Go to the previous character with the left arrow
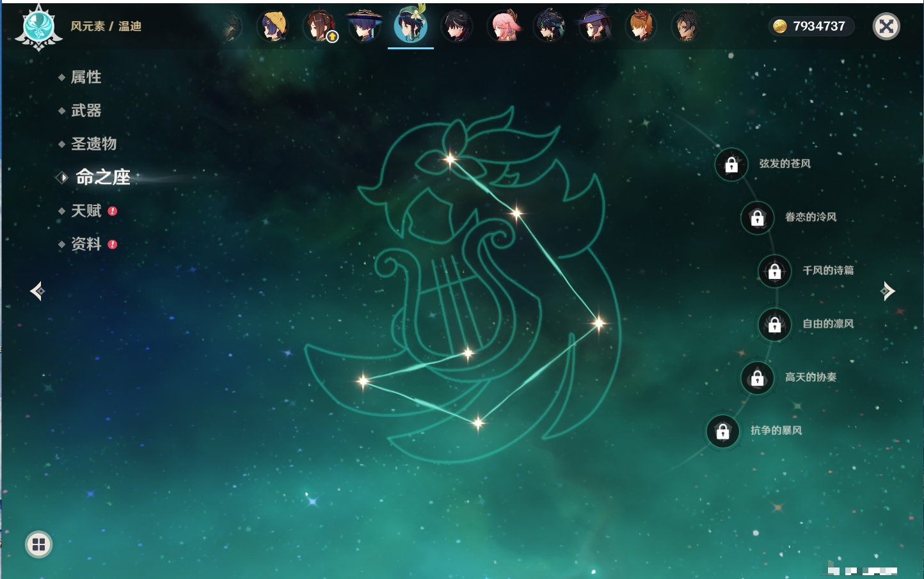Image resolution: width=924 pixels, height=579 pixels. (x=38, y=291)
